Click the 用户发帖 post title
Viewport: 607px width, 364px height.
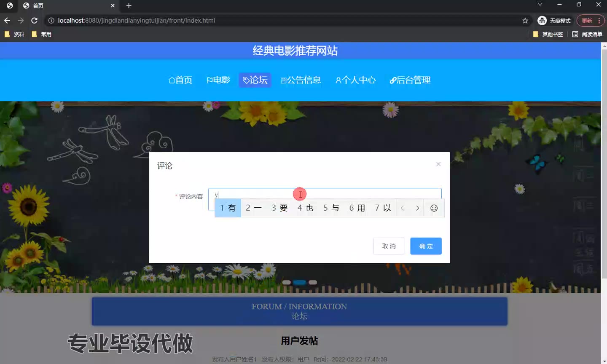(300, 341)
